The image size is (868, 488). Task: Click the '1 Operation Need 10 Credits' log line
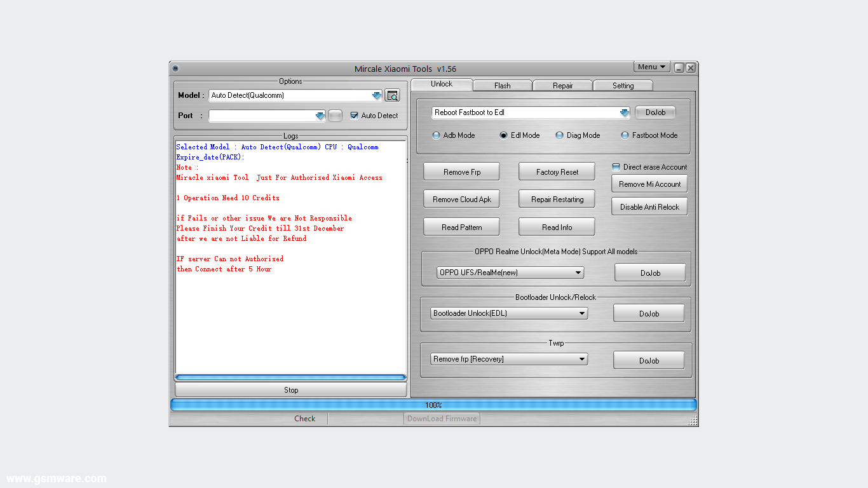[228, 198]
